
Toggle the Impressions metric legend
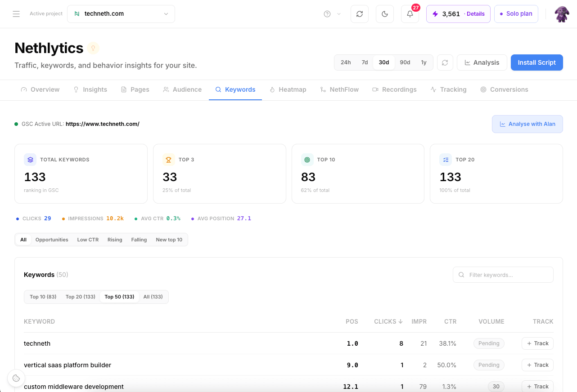(93, 218)
